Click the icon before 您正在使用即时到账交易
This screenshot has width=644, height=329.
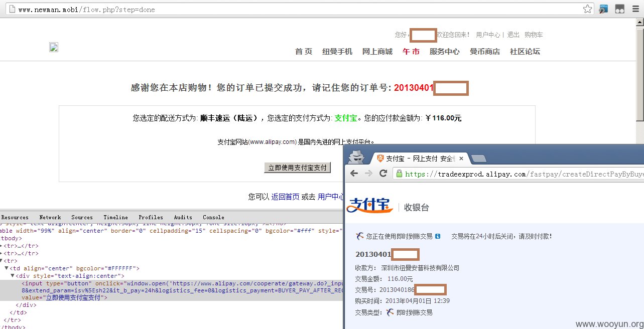[359, 236]
